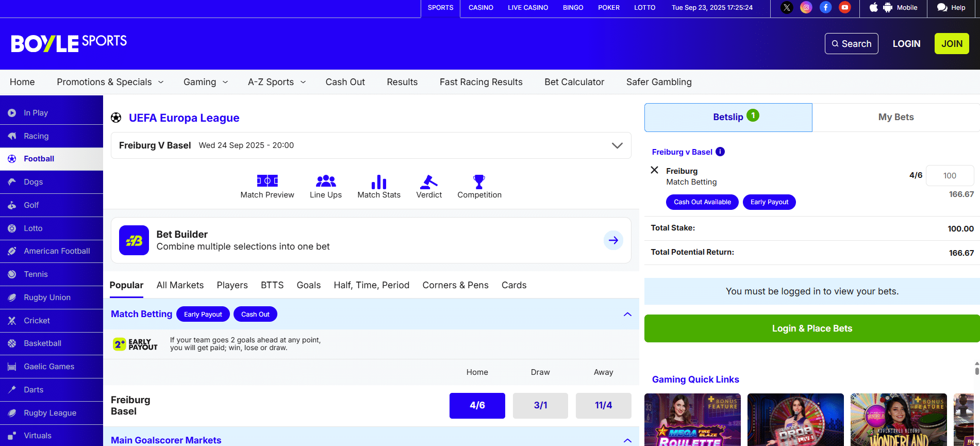Viewport: 980px width, 446px height.
Task: Click the football icon beside UEFA Europa League
Action: [116, 118]
